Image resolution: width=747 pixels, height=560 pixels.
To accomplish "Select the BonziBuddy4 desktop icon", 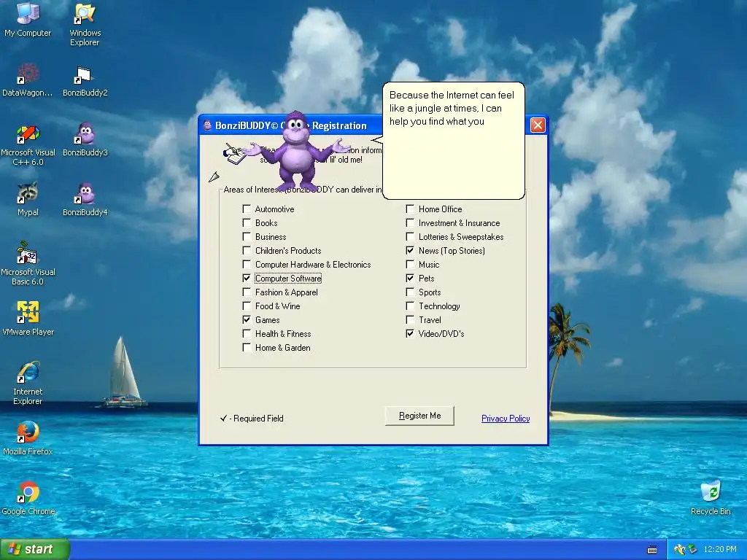I will click(x=85, y=199).
